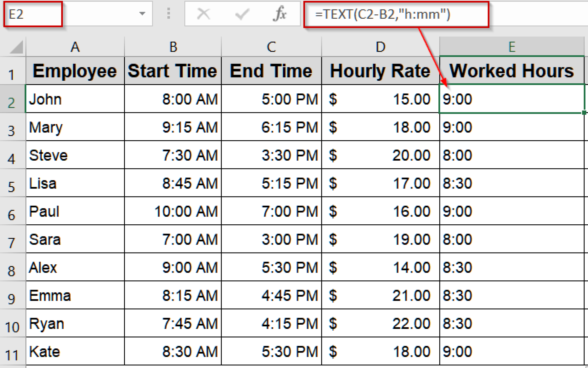The width and height of the screenshot is (588, 368).
Task: Click Emma's end time 4:45 PM
Action: click(x=271, y=295)
